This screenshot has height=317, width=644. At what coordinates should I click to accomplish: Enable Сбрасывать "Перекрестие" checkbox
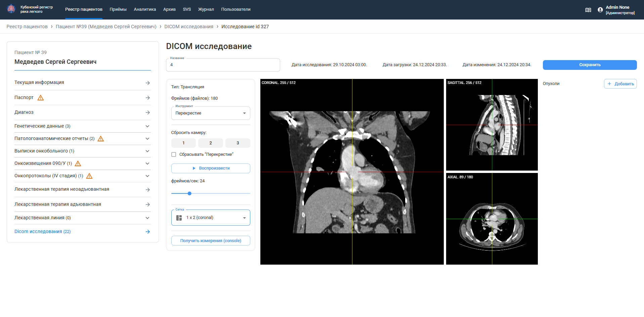coord(174,154)
